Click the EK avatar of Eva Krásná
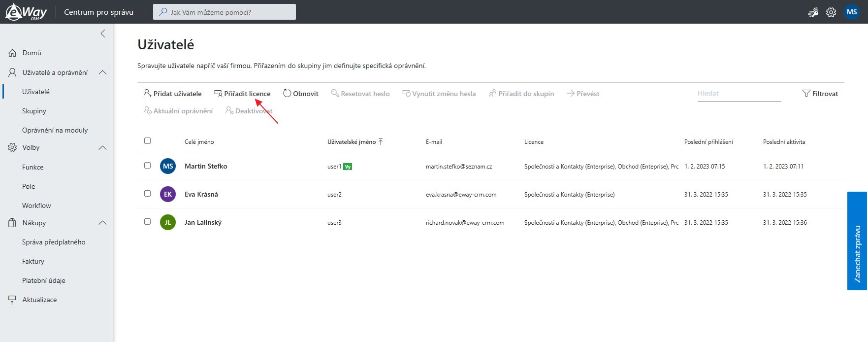 168,194
